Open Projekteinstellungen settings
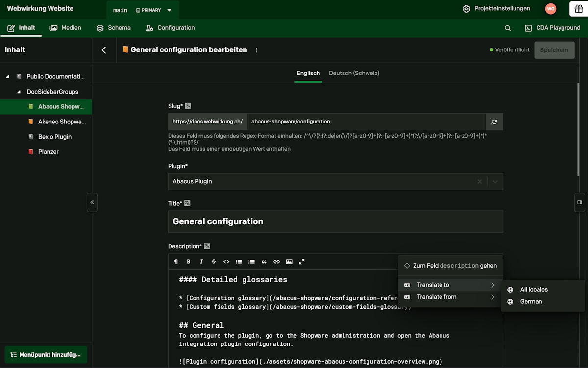 tap(496, 9)
